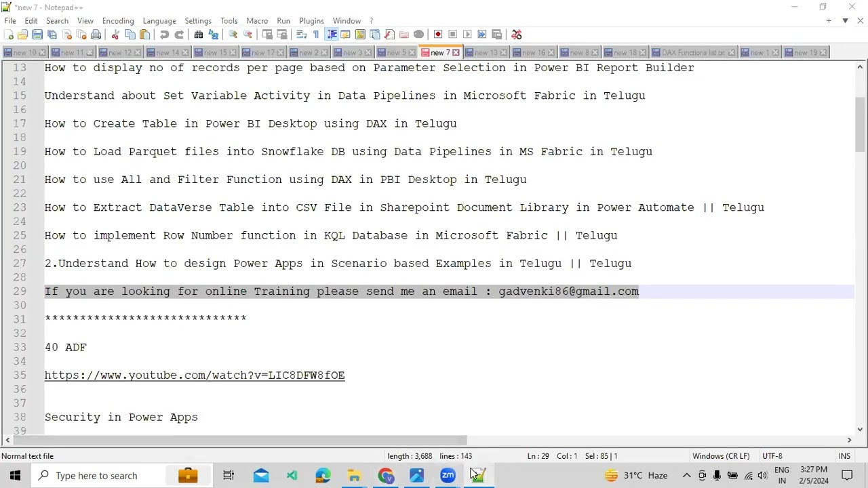Viewport: 868px width, 488px height.
Task: Click the vertical scrollbar down arrow
Action: (x=860, y=428)
